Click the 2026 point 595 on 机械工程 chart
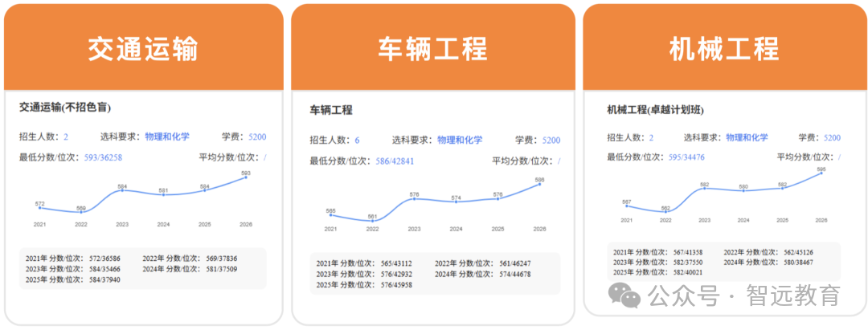The image size is (868, 330). pyautogui.click(x=821, y=173)
